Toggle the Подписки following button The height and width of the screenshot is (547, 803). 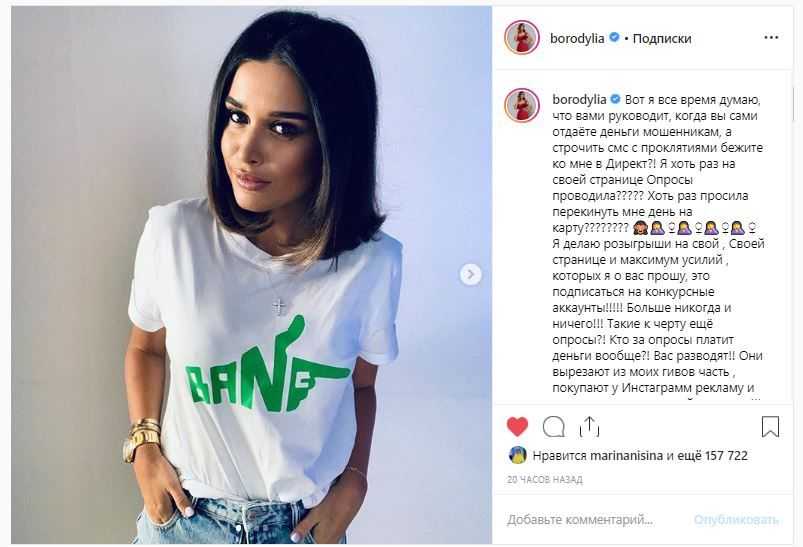[662, 38]
